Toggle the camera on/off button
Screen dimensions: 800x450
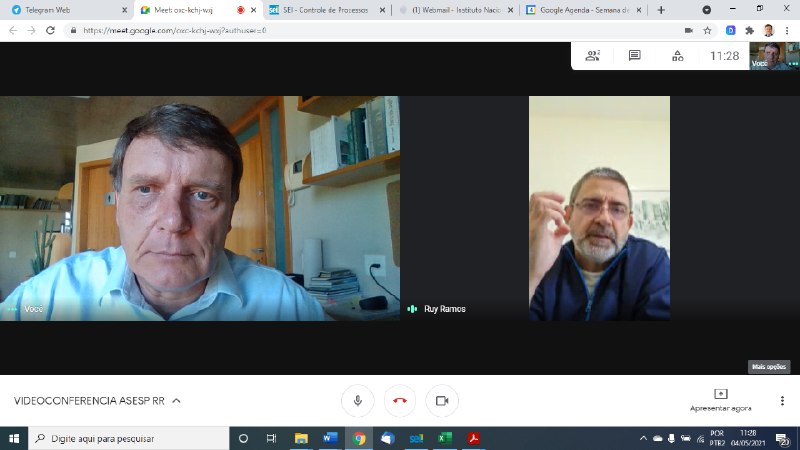(442, 401)
